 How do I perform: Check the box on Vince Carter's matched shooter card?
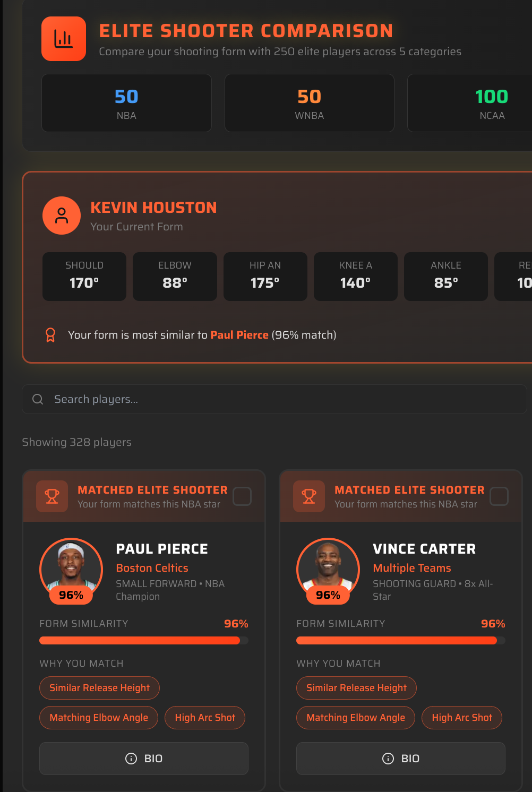[x=499, y=496]
